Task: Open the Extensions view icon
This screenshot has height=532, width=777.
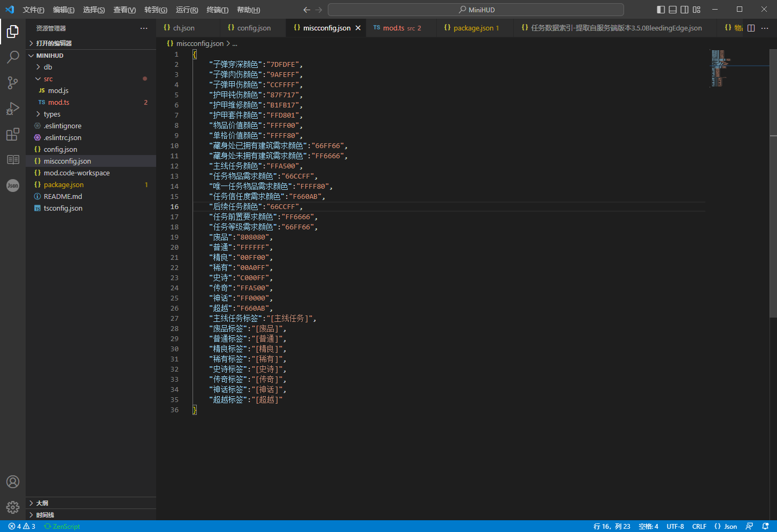Action: 13,134
